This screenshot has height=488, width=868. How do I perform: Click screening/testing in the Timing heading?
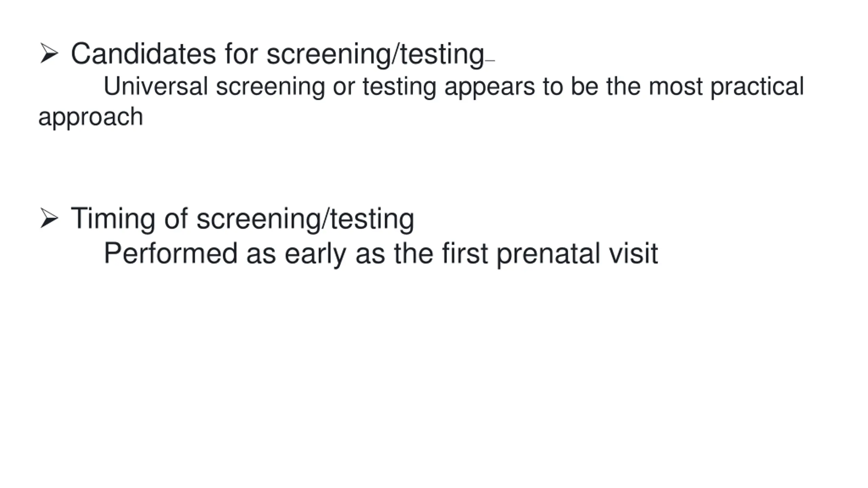305,219
